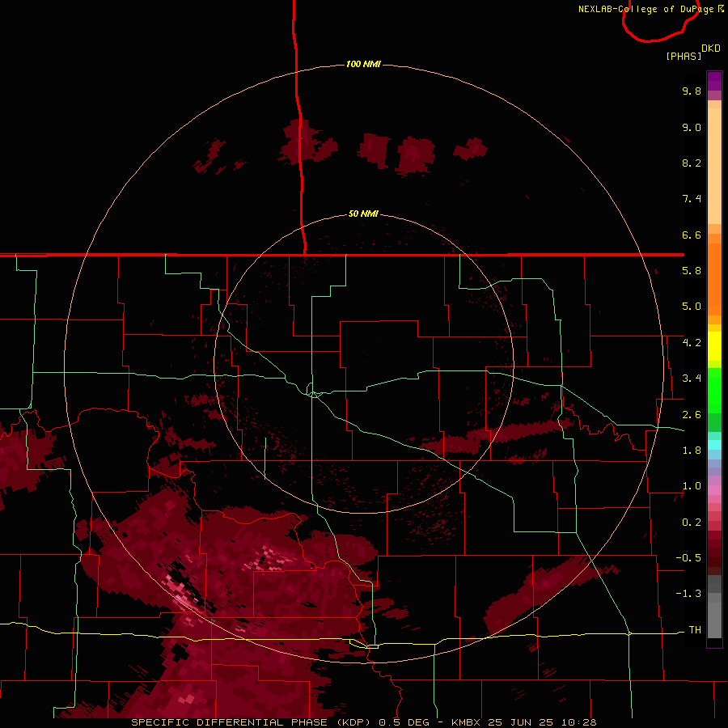Click the '0.5 DEG' elevation angle text
728x728 pixels.
click(x=404, y=722)
